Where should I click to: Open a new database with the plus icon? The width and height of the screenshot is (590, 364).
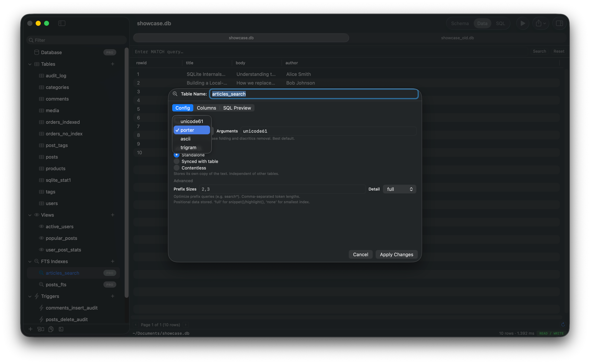tap(31, 329)
